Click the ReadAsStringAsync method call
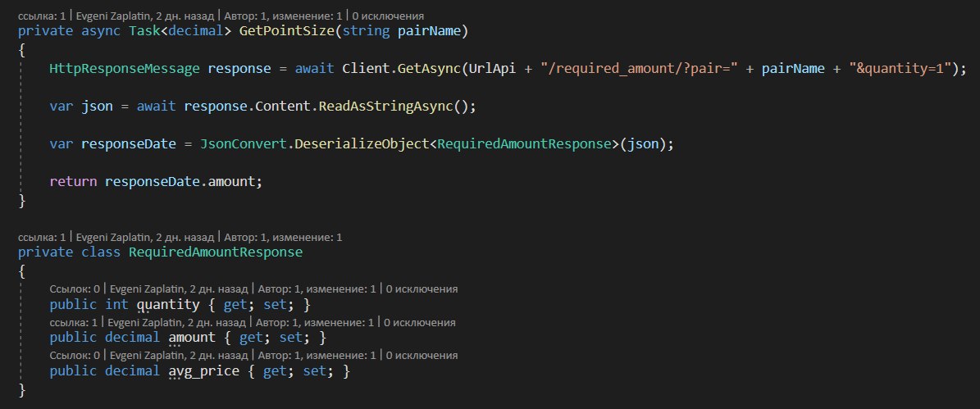Image resolution: width=980 pixels, height=409 pixels. [385, 107]
